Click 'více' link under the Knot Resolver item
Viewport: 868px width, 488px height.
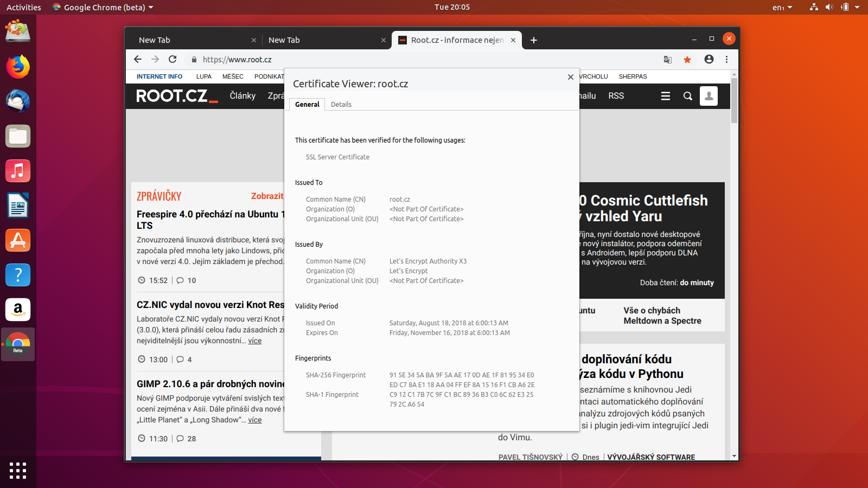(255, 341)
